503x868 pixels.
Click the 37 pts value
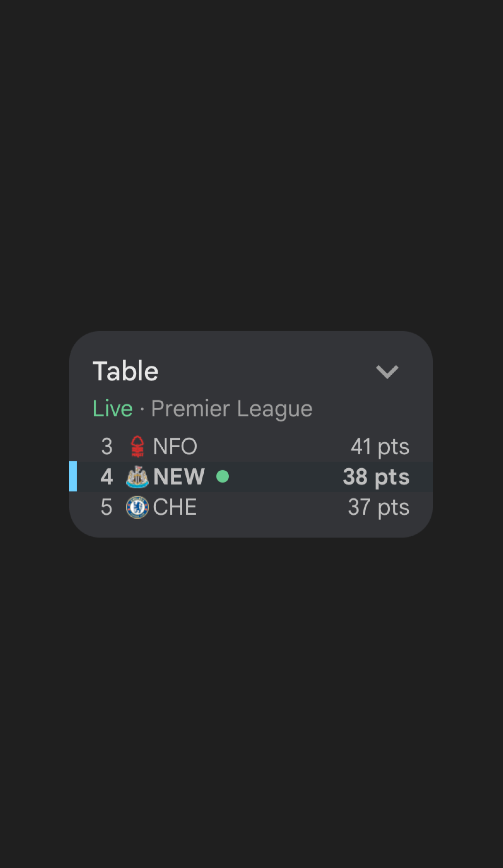(378, 507)
